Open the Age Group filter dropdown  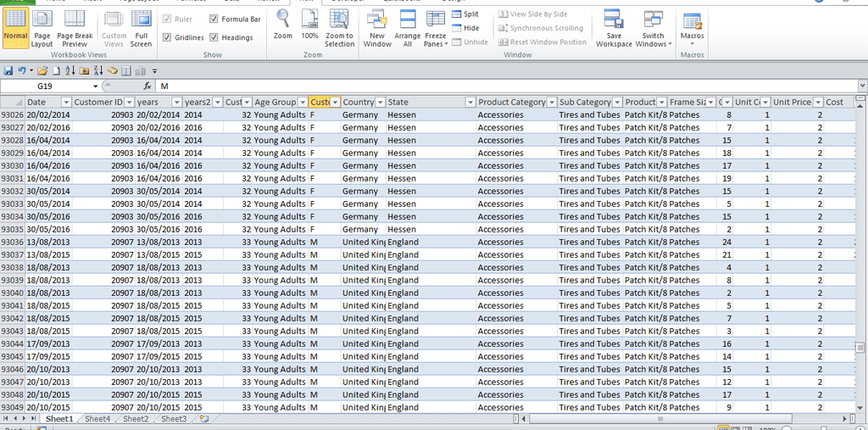pyautogui.click(x=303, y=102)
